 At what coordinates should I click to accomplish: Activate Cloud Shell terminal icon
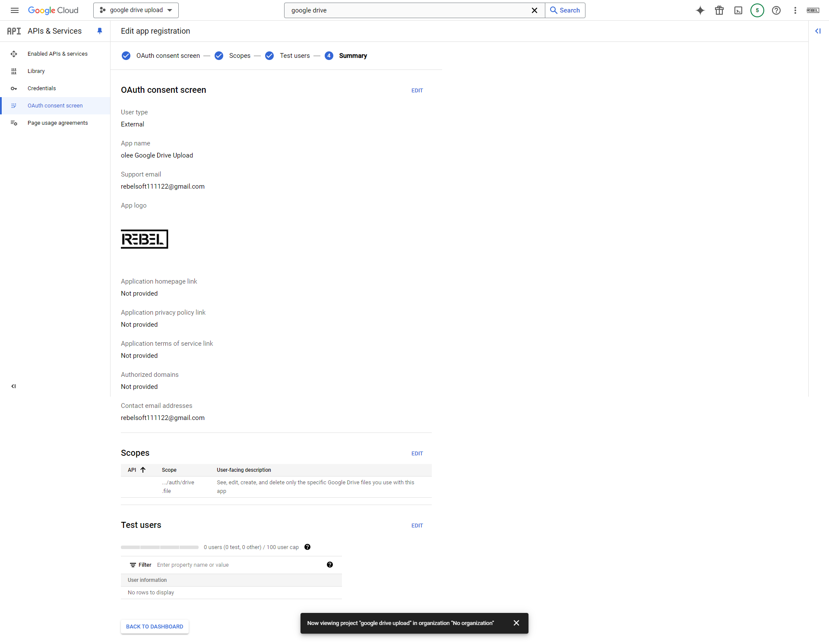(x=738, y=10)
